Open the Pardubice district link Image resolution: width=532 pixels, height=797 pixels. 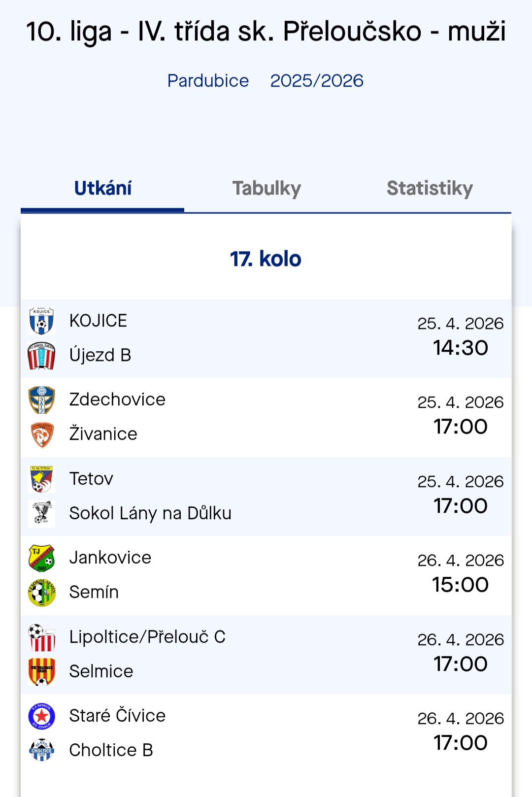click(208, 81)
